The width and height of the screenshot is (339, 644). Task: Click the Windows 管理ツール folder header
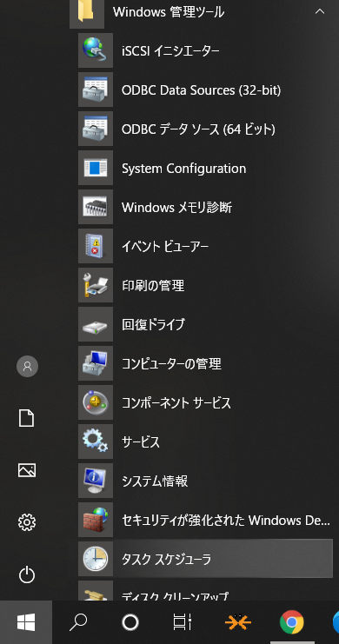(x=201, y=12)
